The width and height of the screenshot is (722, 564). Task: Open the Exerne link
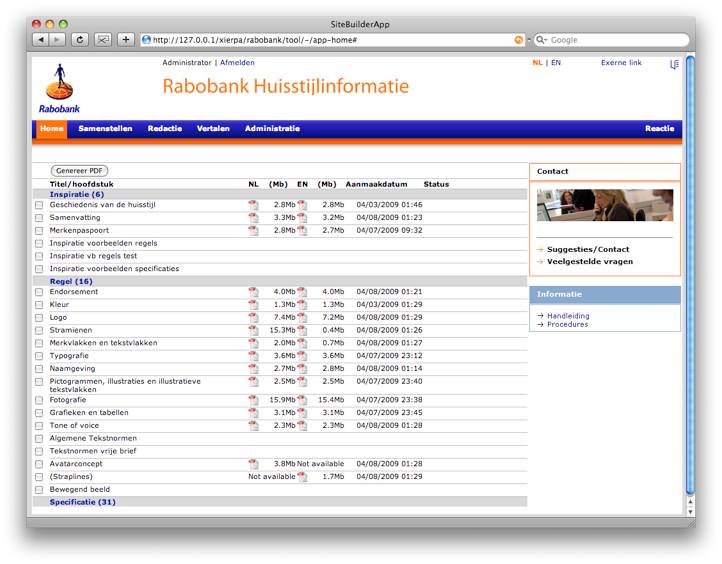[621, 63]
